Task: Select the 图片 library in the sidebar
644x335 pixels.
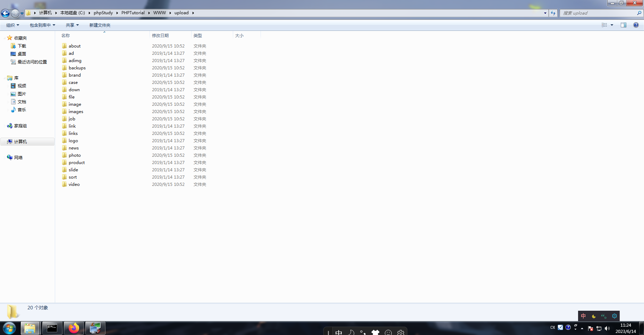Action: [x=22, y=94]
